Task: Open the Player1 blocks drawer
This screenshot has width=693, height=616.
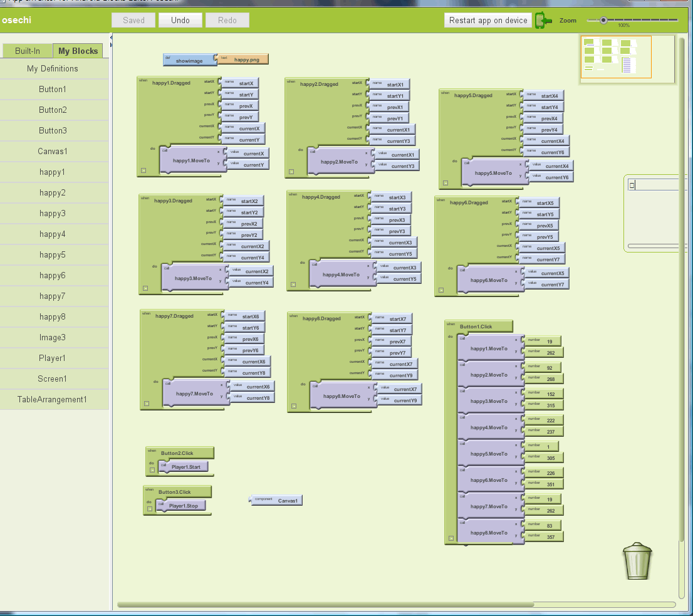Action: click(53, 358)
